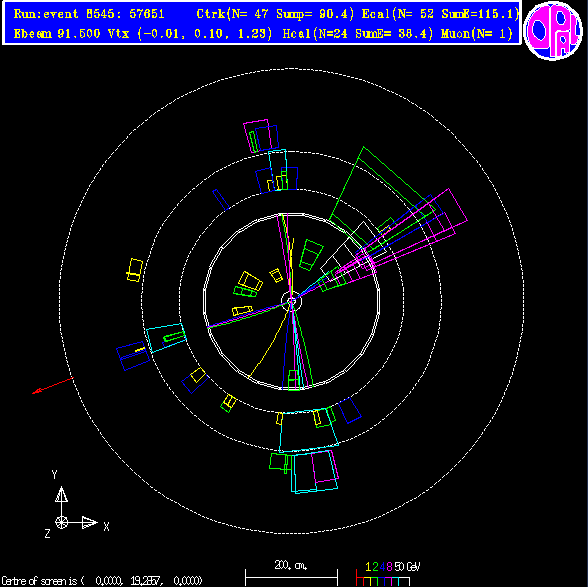The image size is (588, 587).
Task: Select the red missing momentum arrow
Action: pyautogui.click(x=52, y=386)
